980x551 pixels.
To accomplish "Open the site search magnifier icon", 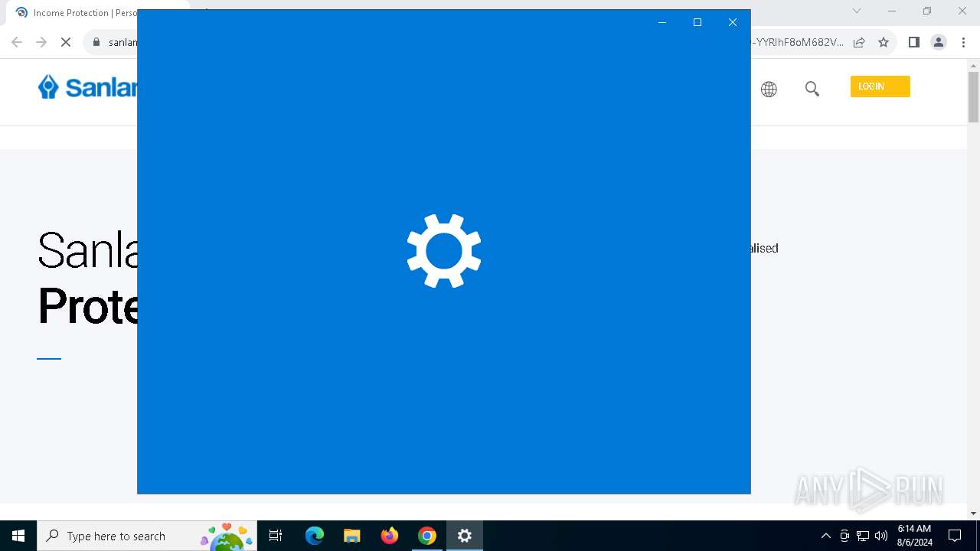I will (x=812, y=89).
